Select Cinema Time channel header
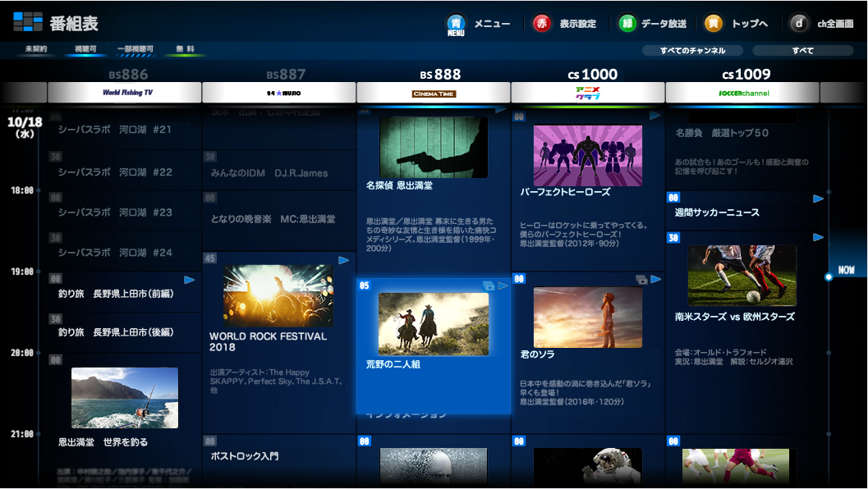The height and width of the screenshot is (489, 868). coord(434,93)
